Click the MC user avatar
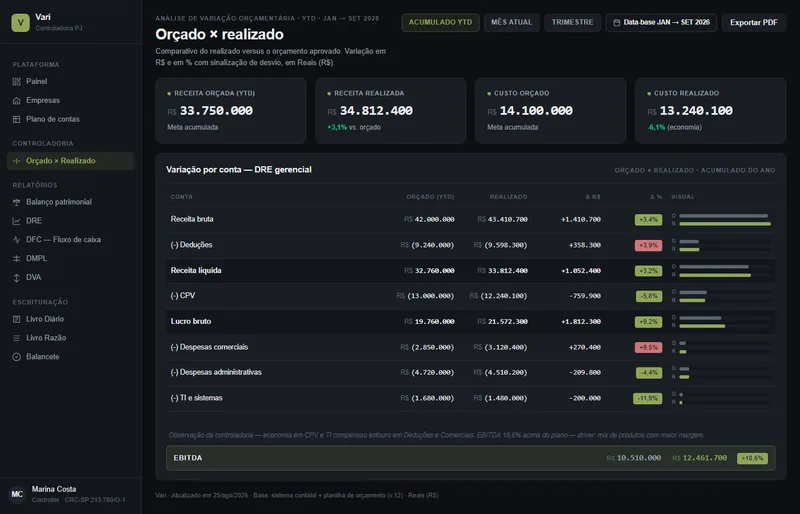Image resolution: width=800 pixels, height=514 pixels. point(17,494)
